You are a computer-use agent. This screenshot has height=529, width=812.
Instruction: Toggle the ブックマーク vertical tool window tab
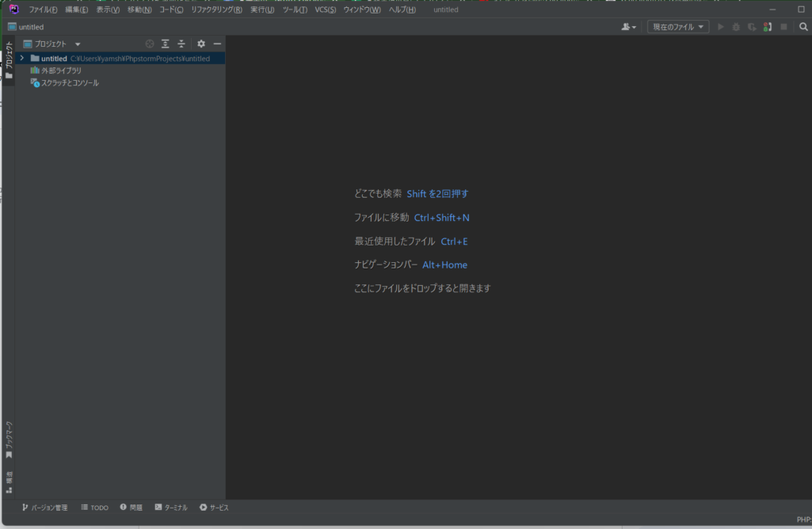click(8, 440)
